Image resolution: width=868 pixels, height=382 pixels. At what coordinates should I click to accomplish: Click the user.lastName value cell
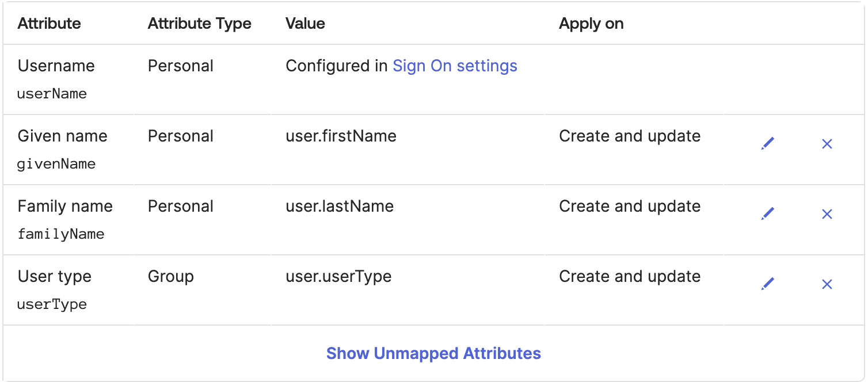(340, 207)
